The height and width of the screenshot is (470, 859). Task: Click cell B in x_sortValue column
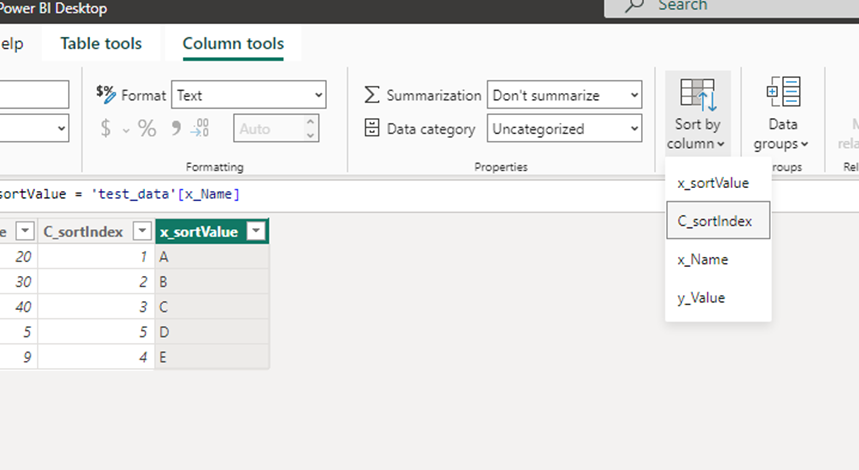(212, 282)
